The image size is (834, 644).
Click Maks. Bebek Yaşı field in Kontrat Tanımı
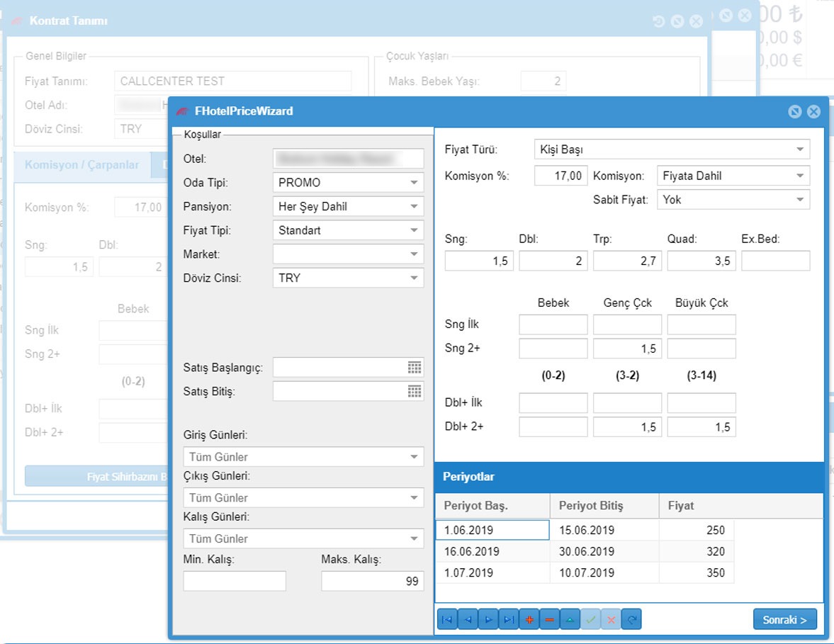tap(543, 81)
